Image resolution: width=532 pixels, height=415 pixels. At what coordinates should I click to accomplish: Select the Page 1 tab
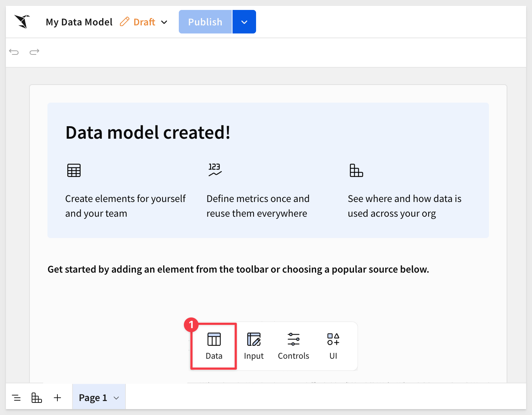point(93,398)
